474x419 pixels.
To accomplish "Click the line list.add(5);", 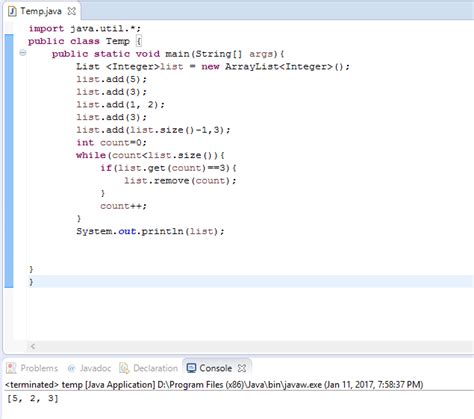I will pos(111,79).
